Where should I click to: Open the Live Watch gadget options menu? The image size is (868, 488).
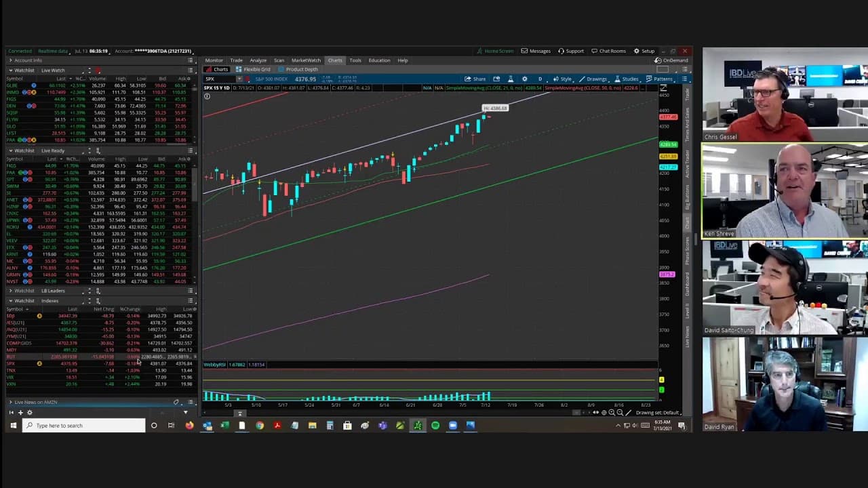[x=191, y=70]
